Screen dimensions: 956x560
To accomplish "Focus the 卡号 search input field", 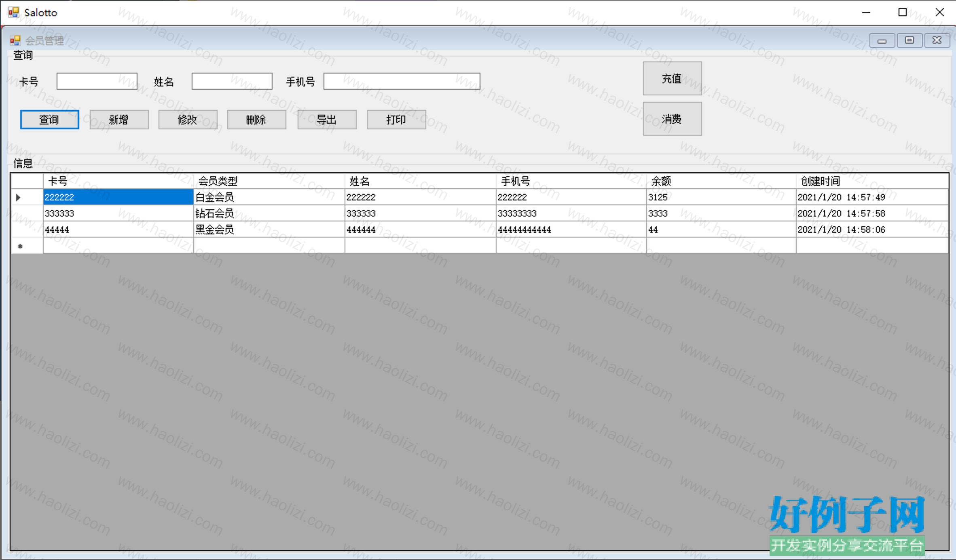I will coord(97,81).
